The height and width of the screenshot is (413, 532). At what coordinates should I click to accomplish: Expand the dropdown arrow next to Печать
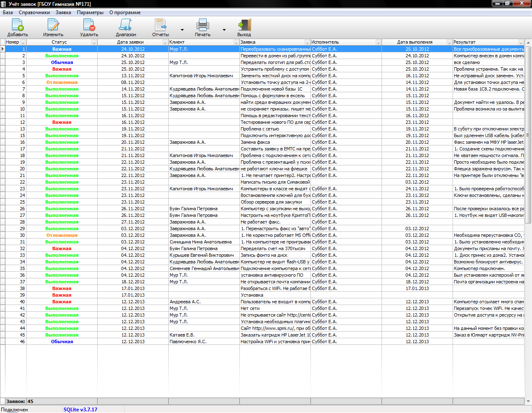(x=224, y=30)
